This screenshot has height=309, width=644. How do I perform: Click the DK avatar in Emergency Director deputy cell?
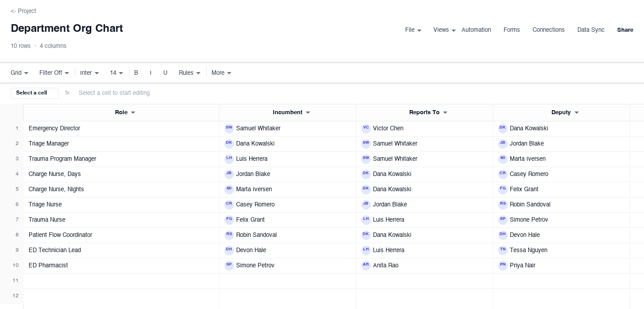coord(503,129)
